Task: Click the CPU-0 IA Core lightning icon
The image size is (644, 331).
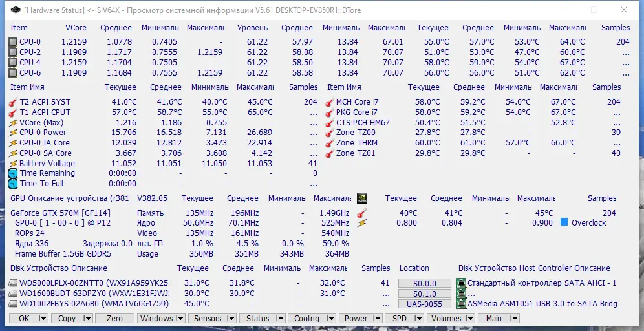Action: [x=13, y=142]
